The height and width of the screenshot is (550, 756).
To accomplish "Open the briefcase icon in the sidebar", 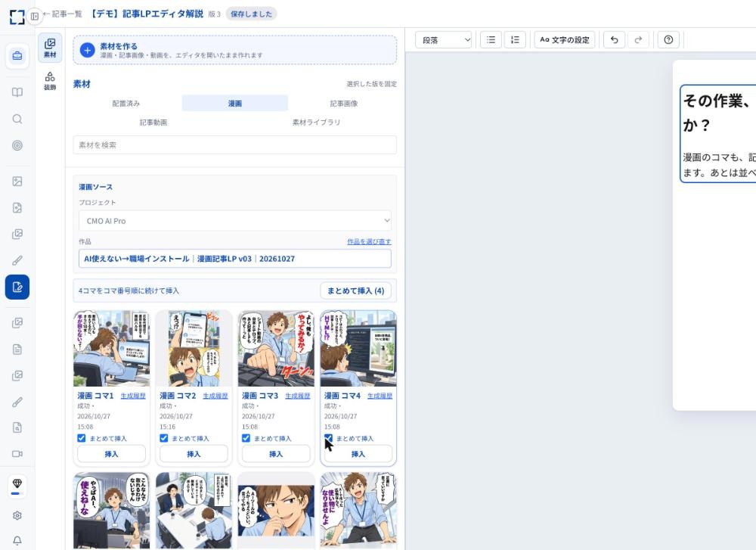I will 17,55.
